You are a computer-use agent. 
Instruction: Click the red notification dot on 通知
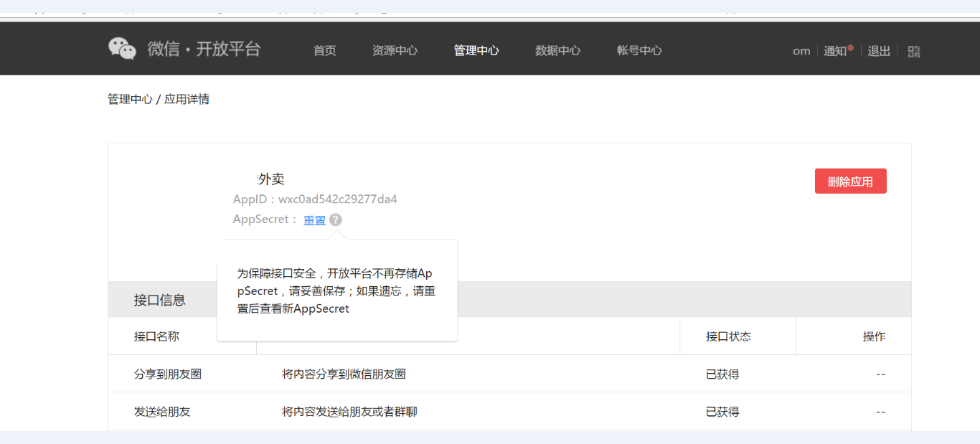[x=851, y=47]
